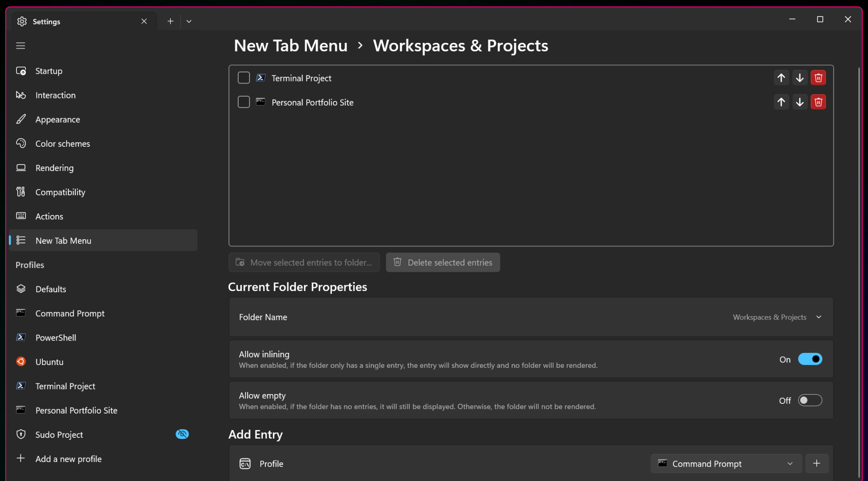
Task: Delete the Personal Portfolio Site entry
Action: (818, 102)
